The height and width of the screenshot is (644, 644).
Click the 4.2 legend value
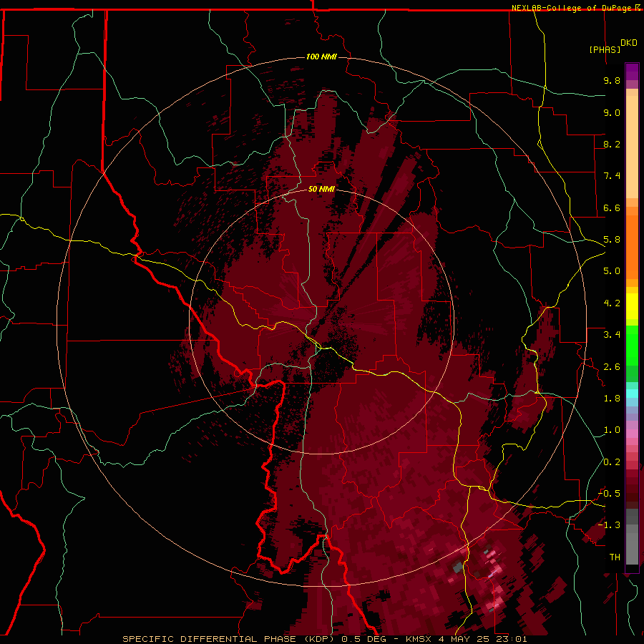pyautogui.click(x=612, y=303)
